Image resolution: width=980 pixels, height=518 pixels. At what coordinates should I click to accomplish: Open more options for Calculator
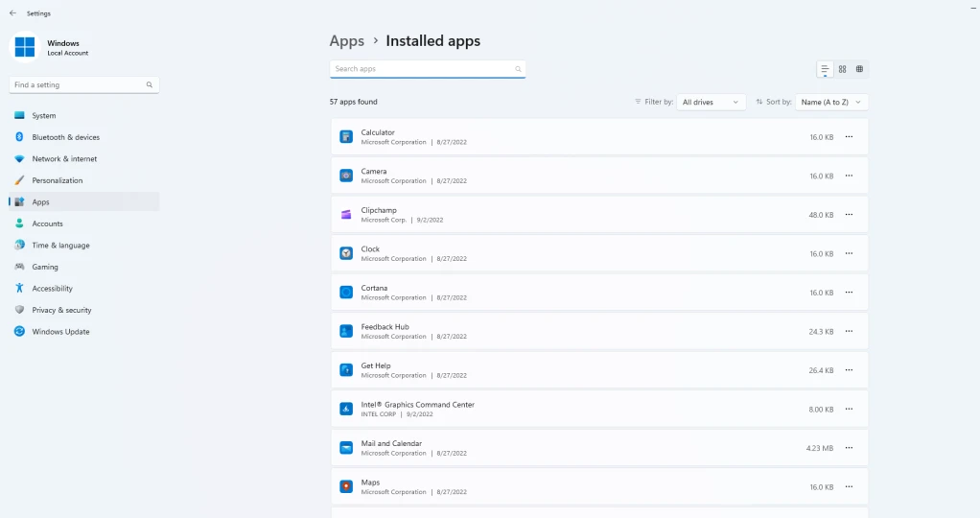pyautogui.click(x=849, y=137)
